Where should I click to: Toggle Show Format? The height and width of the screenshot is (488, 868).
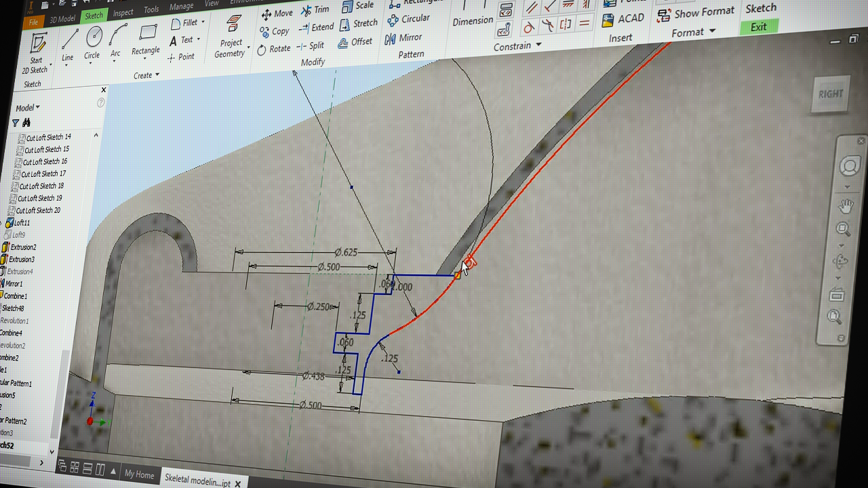point(696,13)
